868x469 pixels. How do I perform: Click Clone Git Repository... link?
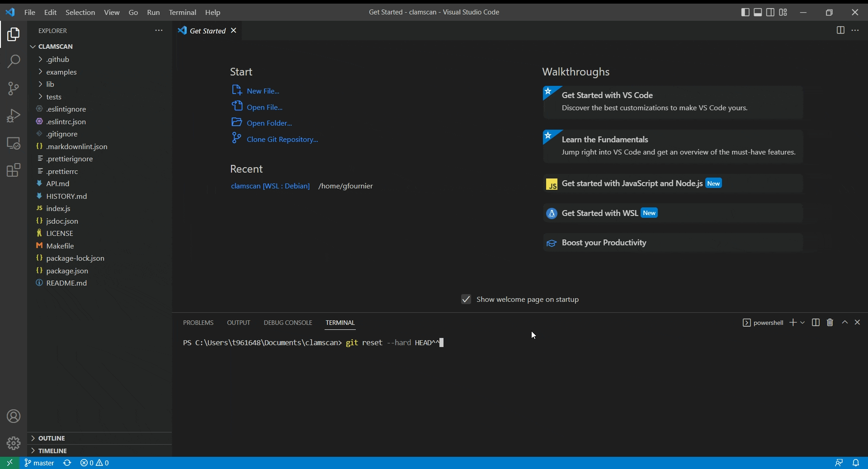(283, 139)
